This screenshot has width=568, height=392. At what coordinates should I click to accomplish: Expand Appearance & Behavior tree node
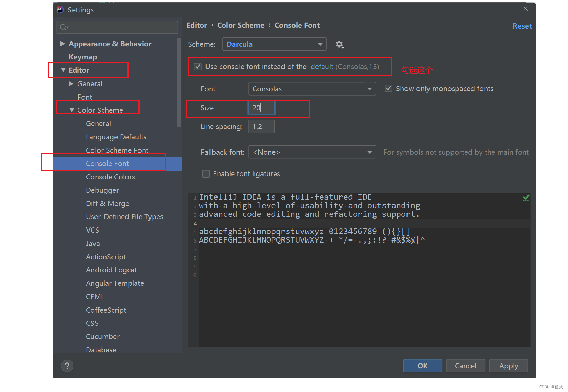63,44
